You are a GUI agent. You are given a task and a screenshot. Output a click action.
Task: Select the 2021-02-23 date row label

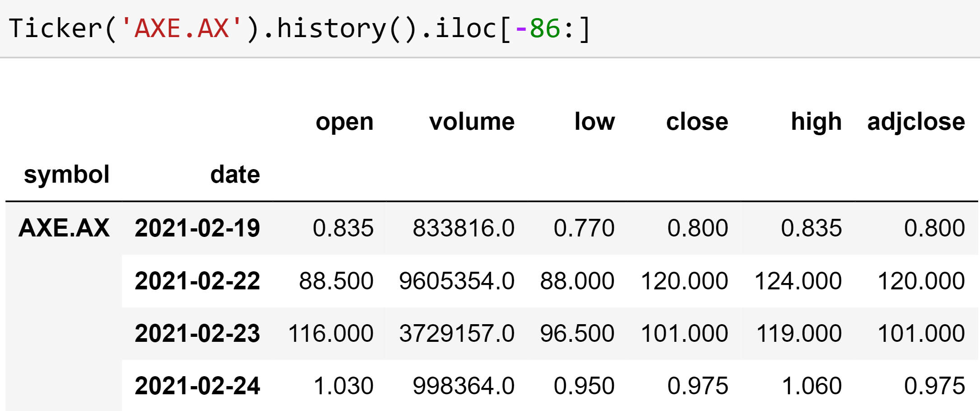pyautogui.click(x=197, y=334)
